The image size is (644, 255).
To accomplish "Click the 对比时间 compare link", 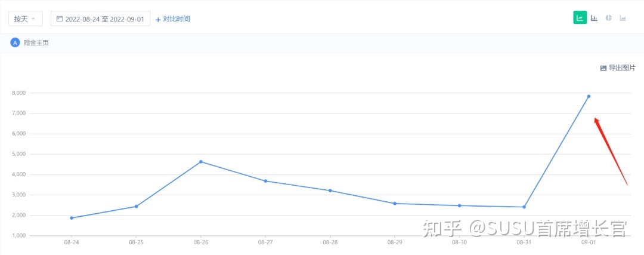I will [177, 19].
